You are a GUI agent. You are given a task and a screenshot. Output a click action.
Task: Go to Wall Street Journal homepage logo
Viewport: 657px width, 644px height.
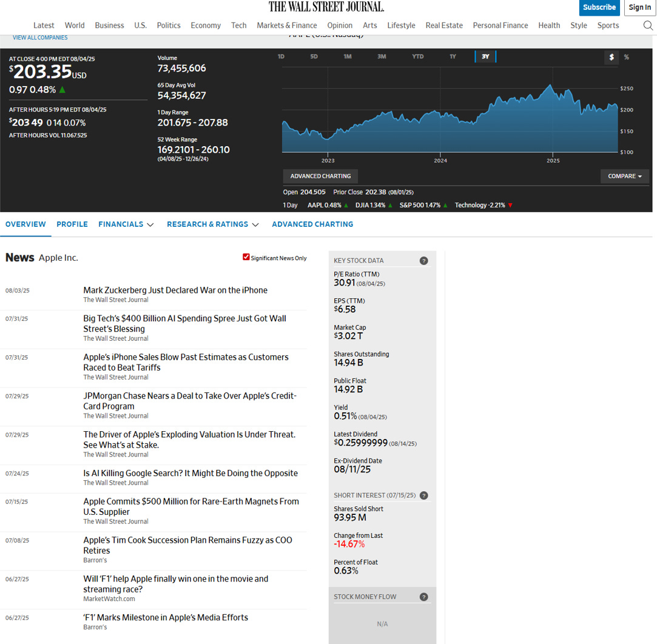click(x=326, y=7)
